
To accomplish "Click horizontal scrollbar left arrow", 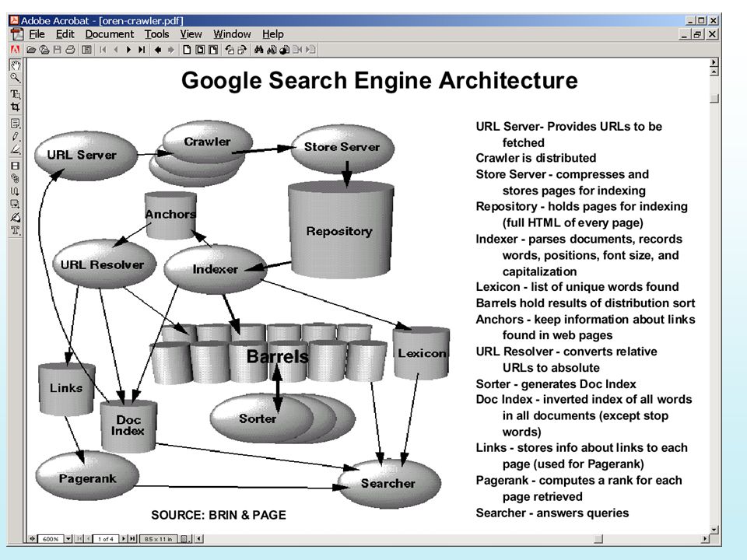I will point(199,538).
